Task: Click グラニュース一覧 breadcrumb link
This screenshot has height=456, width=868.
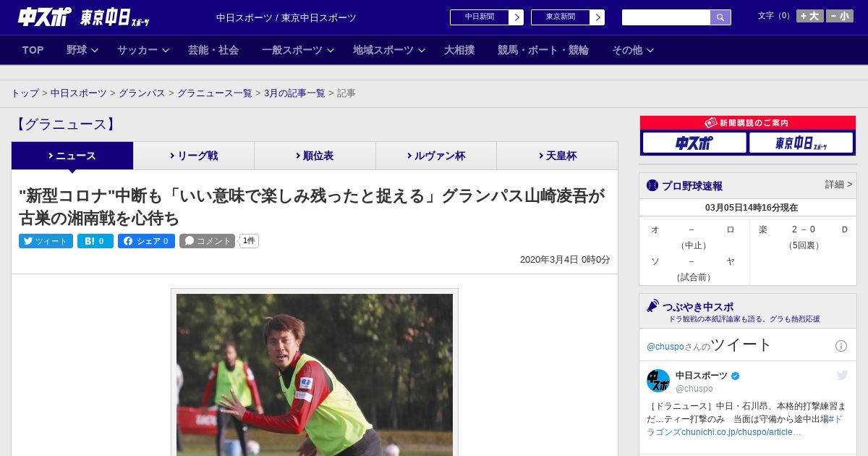Action: coord(215,93)
